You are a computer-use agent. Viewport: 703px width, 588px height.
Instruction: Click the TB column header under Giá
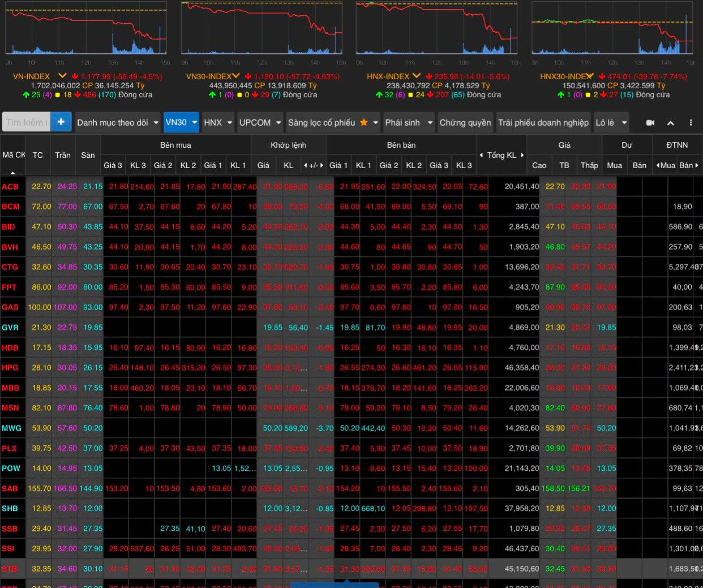564,165
